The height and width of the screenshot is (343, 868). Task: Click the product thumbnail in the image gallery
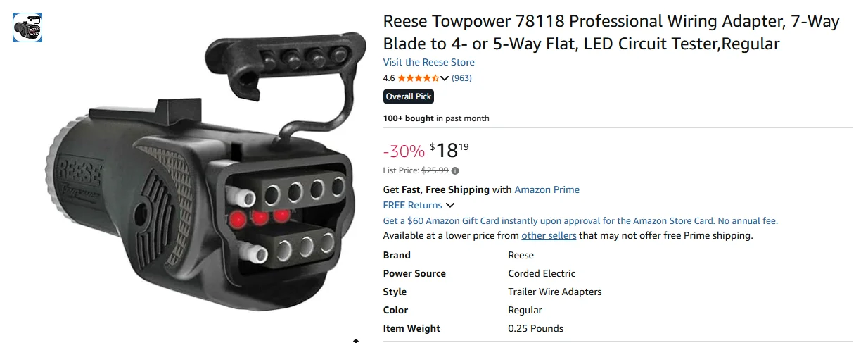tap(27, 27)
